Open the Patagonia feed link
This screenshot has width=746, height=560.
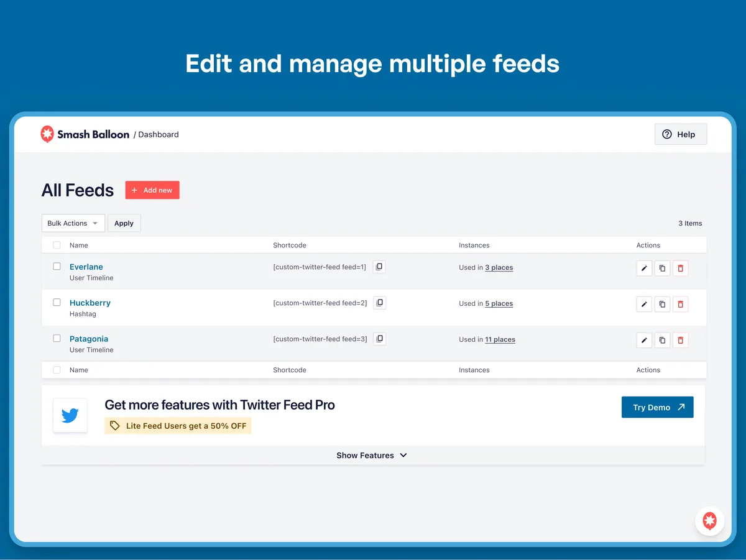click(89, 339)
